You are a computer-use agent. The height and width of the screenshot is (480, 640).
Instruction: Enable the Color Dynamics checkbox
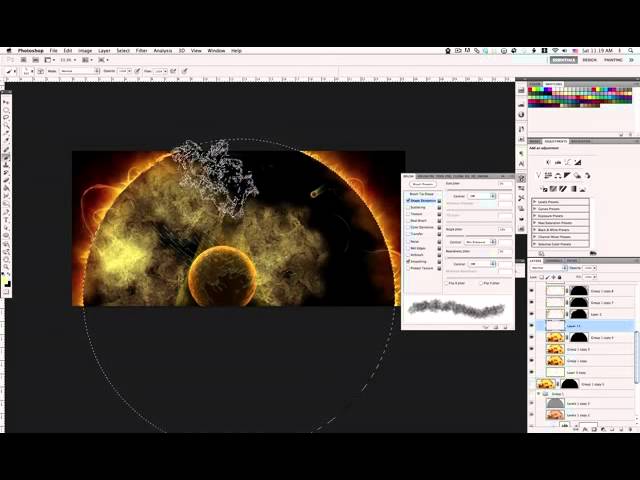[408, 227]
